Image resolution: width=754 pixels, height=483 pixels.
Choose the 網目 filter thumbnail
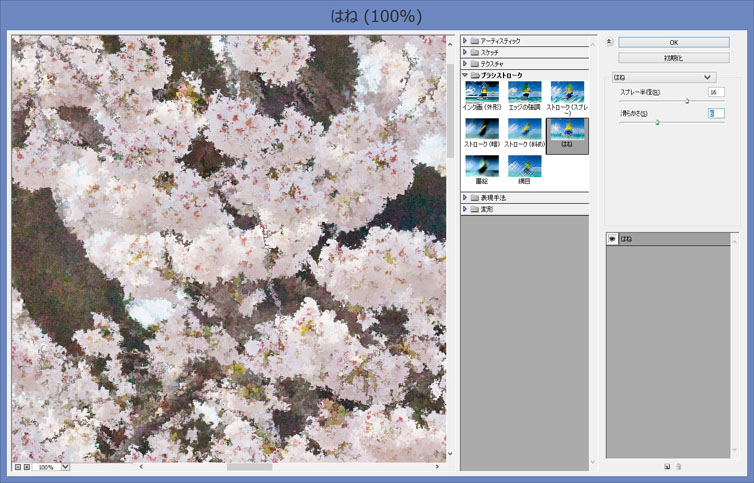(x=524, y=166)
